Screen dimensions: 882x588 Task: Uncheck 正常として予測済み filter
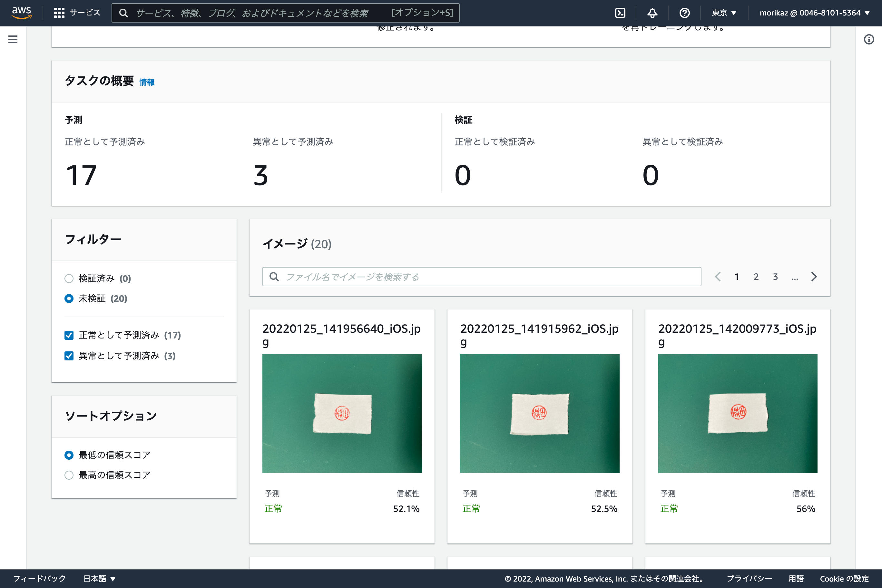point(69,335)
